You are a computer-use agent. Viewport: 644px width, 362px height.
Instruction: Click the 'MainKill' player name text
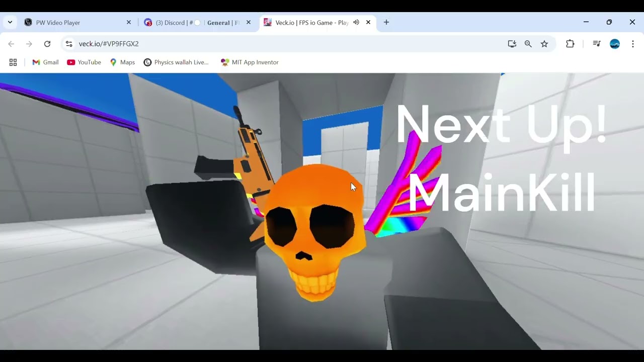coord(502,194)
